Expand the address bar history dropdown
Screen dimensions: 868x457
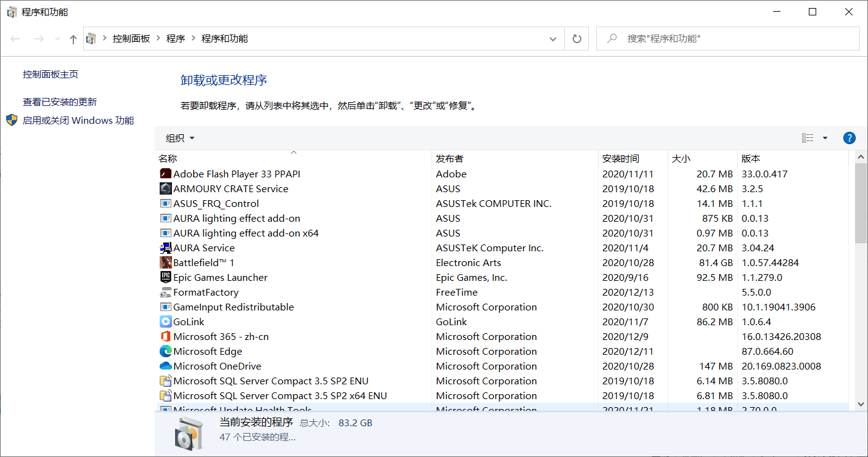553,39
